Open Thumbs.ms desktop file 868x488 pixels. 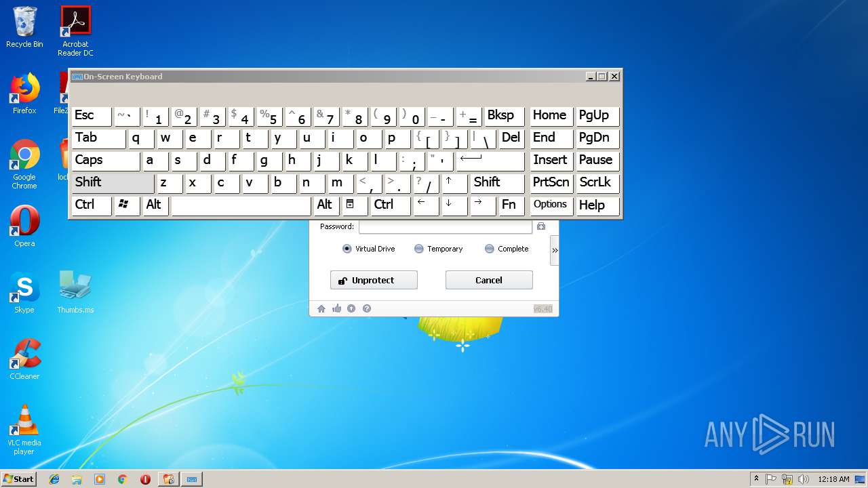coord(75,293)
